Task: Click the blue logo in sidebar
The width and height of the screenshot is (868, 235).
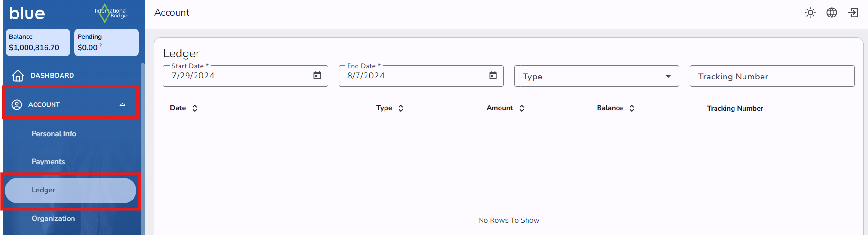Action: 27,13
